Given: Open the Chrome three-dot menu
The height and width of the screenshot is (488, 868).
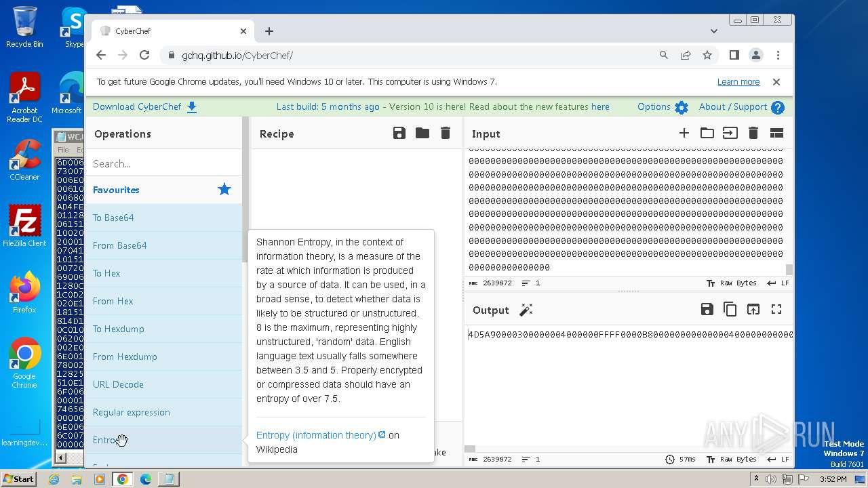Looking at the screenshot, I should [778, 56].
